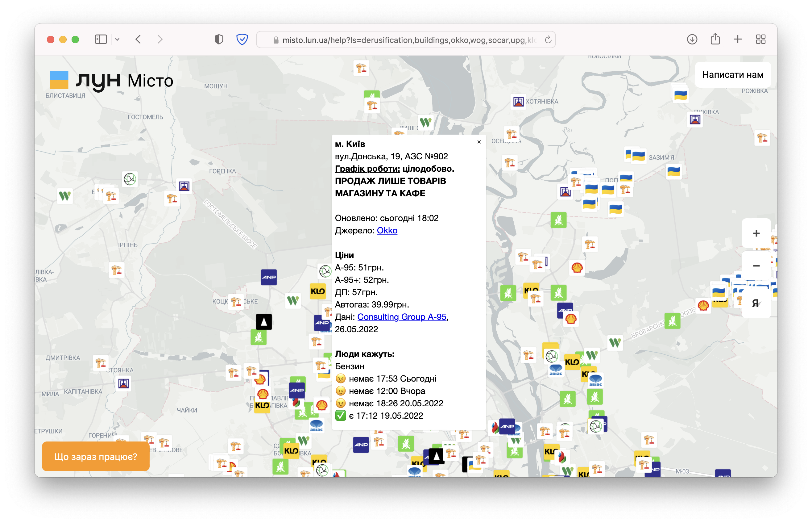Click the Share icon in toolbar
812x523 pixels.
[715, 39]
